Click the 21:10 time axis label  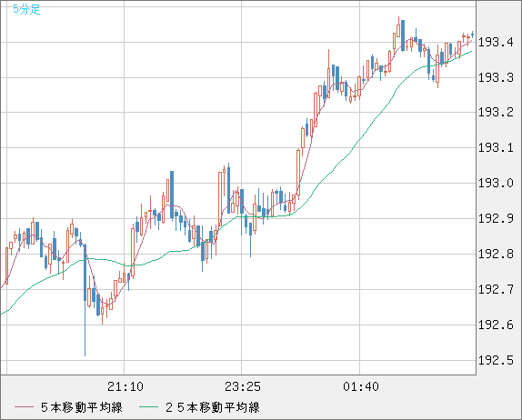click(x=125, y=386)
